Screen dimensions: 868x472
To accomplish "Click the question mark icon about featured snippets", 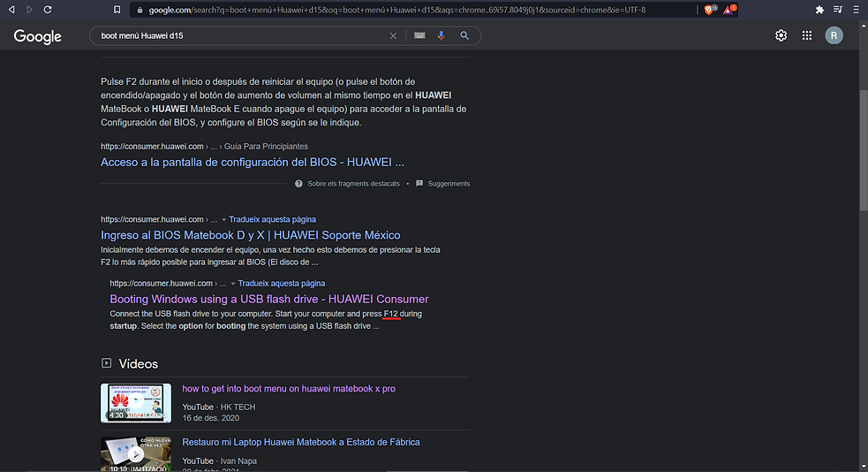I will (299, 183).
